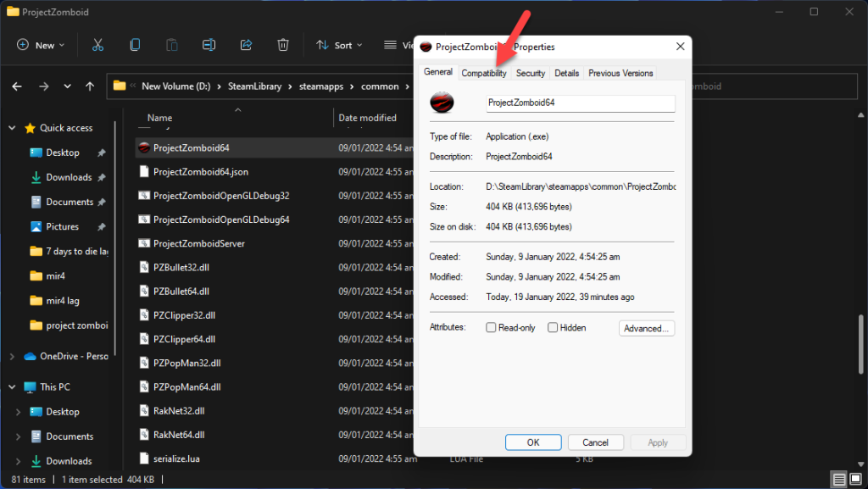Go back with the left arrow
The height and width of the screenshot is (489, 868).
17,86
